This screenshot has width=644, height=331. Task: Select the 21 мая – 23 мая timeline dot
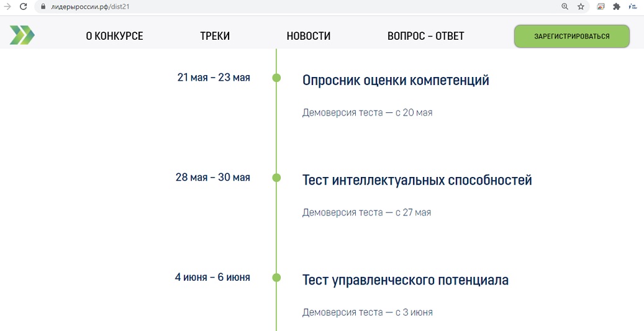click(x=276, y=78)
